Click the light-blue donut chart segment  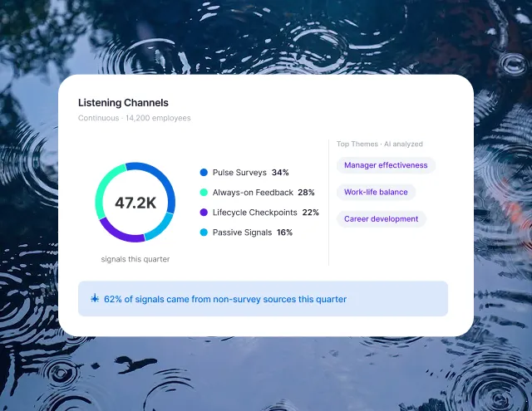[x=160, y=227]
